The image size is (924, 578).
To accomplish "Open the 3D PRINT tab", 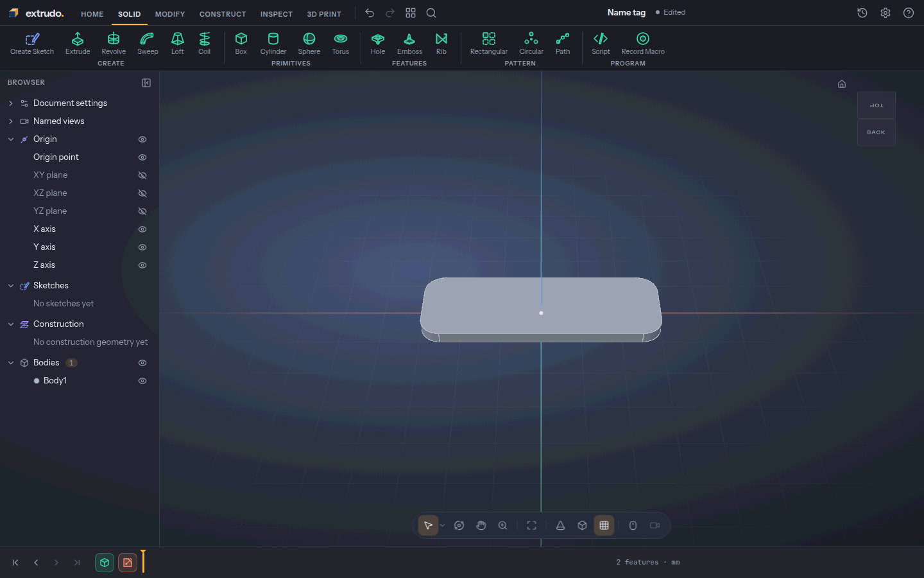I will (324, 14).
